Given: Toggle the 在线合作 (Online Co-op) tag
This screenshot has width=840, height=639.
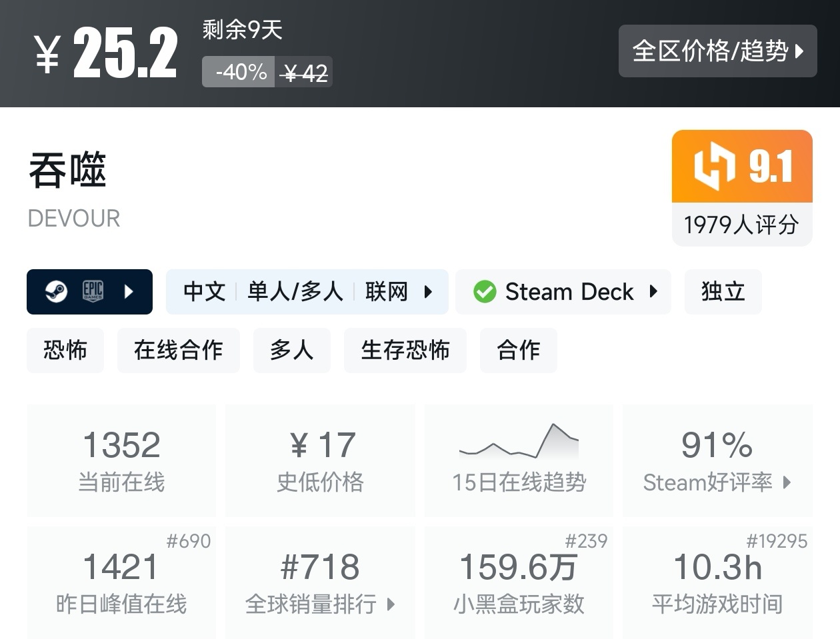Looking at the screenshot, I should [x=178, y=350].
